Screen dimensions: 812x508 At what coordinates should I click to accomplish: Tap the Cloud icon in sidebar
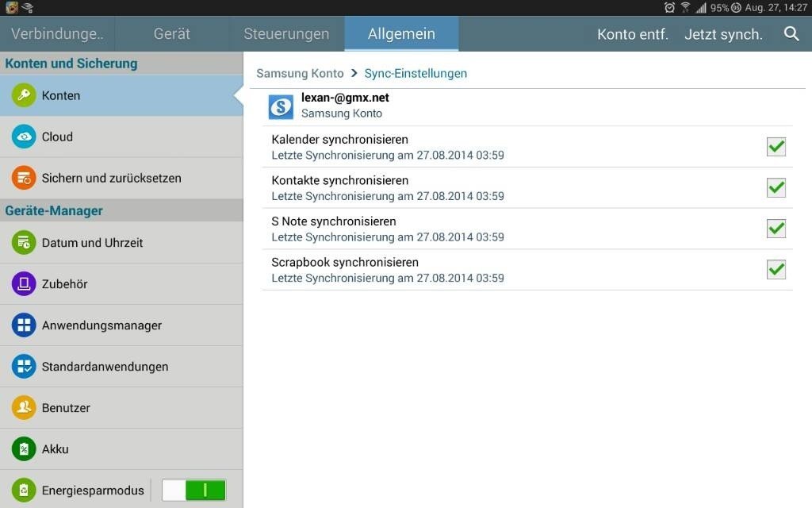[24, 137]
